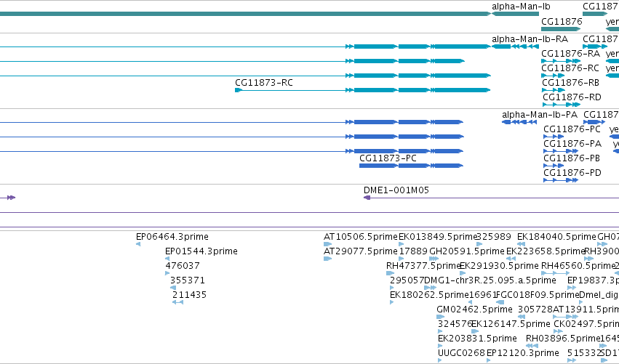Screen dimensions: 619x364
Task: Select the CG11876-RD transcript label
Action: (572, 97)
